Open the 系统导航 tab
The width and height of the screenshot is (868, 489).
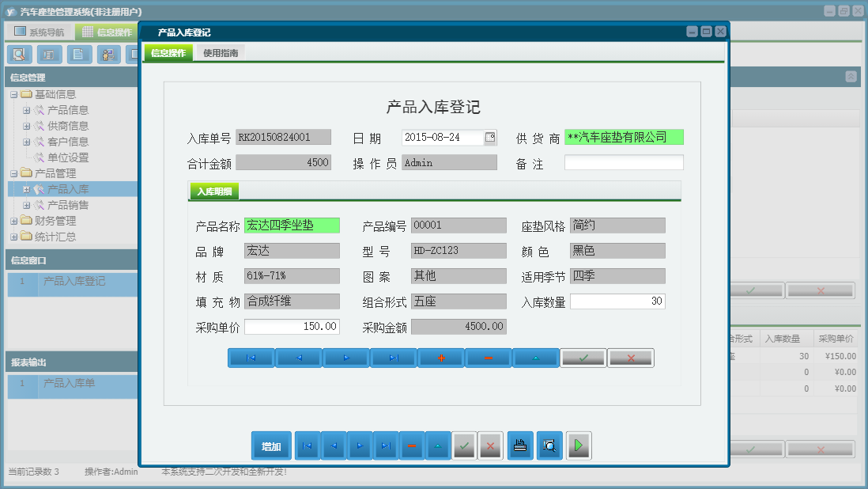pos(40,32)
